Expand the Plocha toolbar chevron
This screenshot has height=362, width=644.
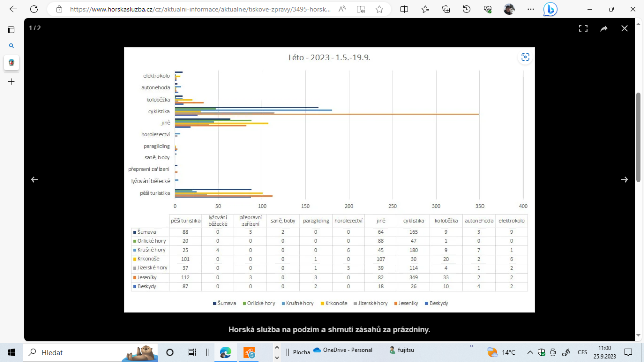(471, 346)
